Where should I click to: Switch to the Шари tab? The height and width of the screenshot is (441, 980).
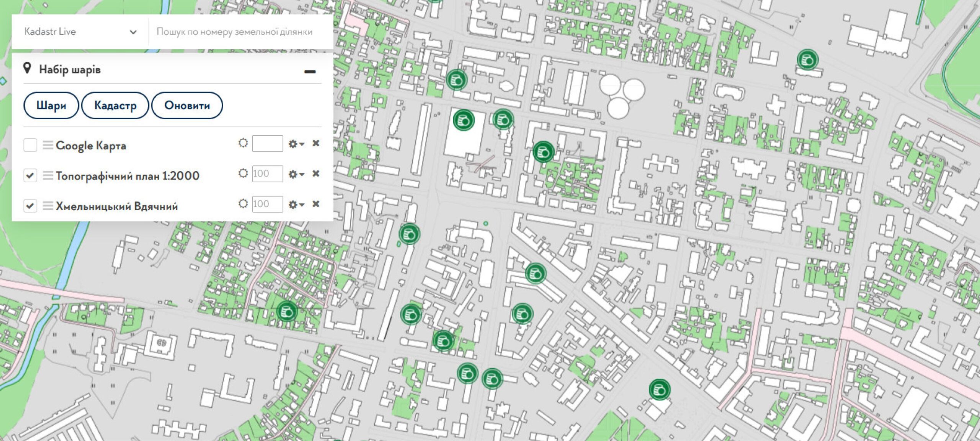coord(51,105)
